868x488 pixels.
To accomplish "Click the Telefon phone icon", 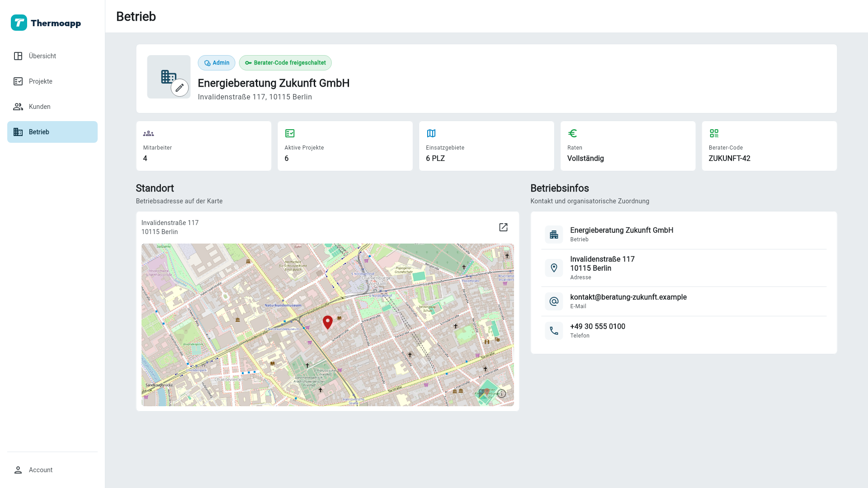I will pyautogui.click(x=554, y=331).
